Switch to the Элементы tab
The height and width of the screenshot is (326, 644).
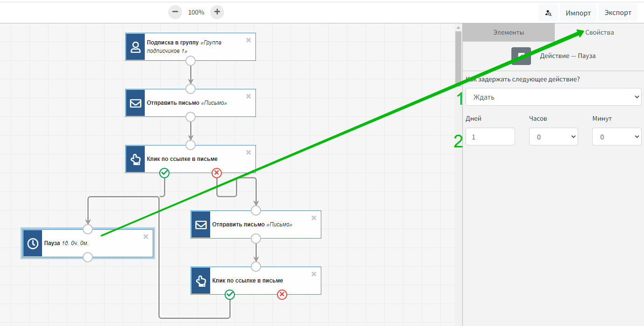pyautogui.click(x=509, y=32)
